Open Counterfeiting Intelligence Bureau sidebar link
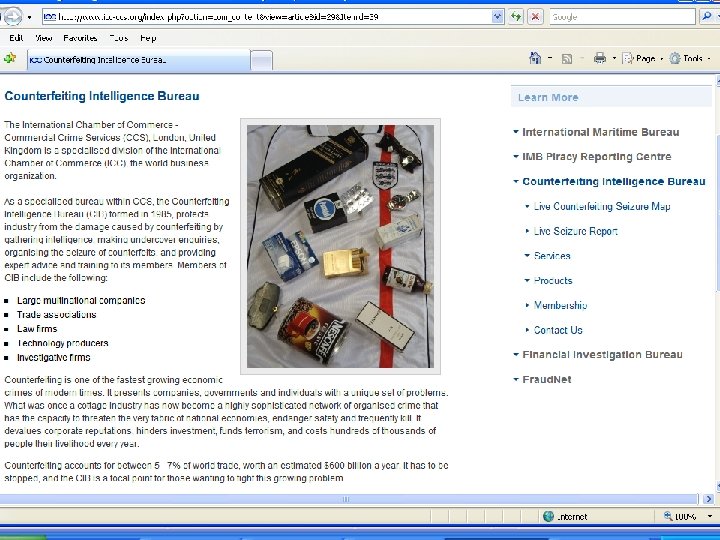Screen dimensions: 720x540 [614, 182]
